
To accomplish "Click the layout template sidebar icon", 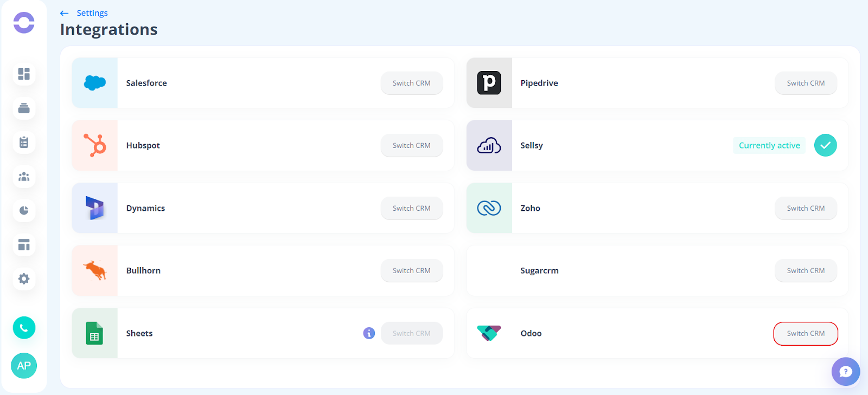I will (x=24, y=245).
